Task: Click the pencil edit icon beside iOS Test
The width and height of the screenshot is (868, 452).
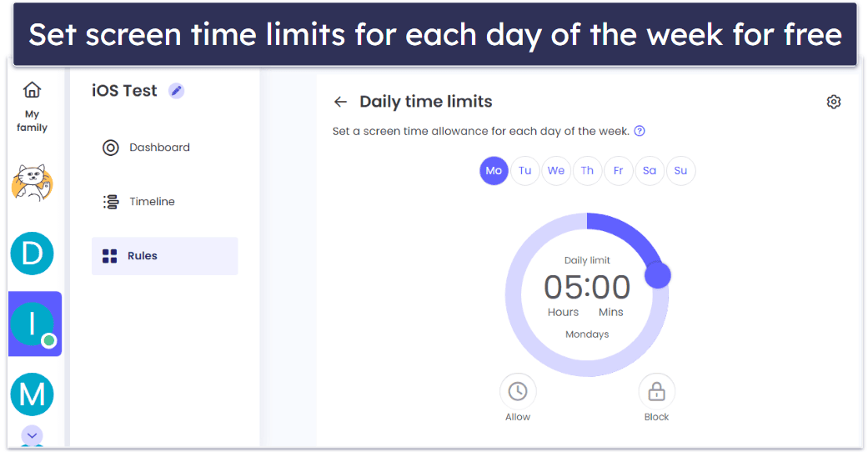Action: (176, 91)
